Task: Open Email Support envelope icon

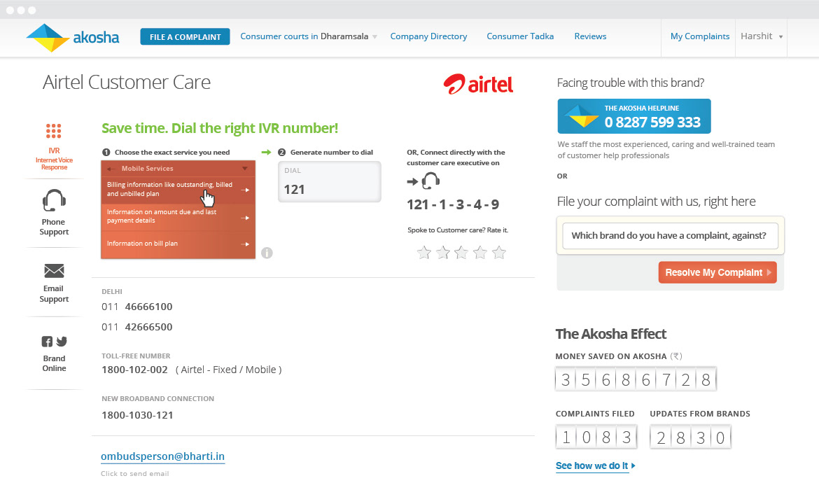Action: coord(54,271)
